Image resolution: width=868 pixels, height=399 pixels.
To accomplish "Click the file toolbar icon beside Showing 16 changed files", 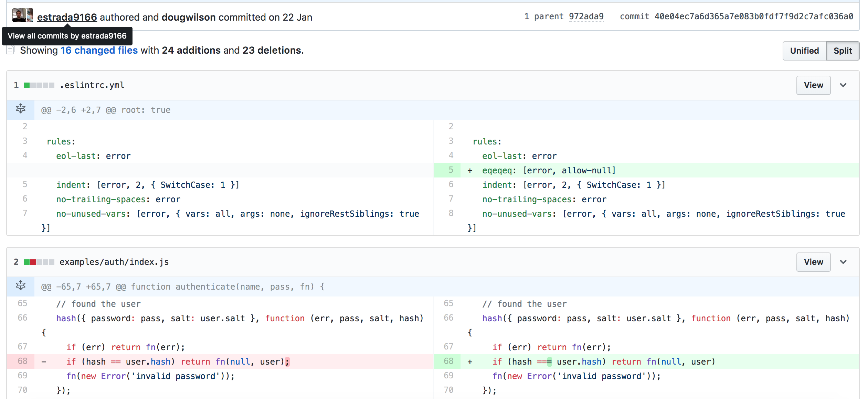I will pos(11,50).
